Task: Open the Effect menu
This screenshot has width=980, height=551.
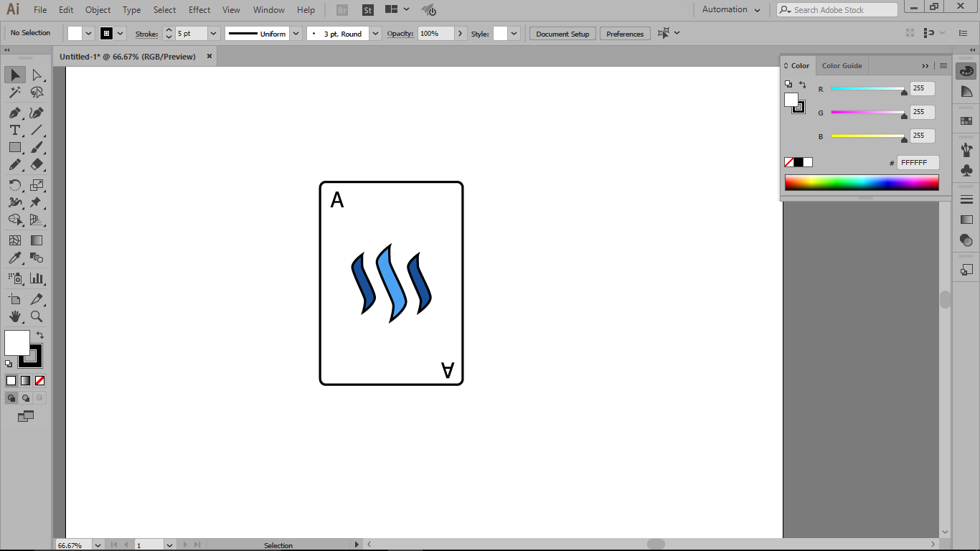Action: pyautogui.click(x=199, y=10)
